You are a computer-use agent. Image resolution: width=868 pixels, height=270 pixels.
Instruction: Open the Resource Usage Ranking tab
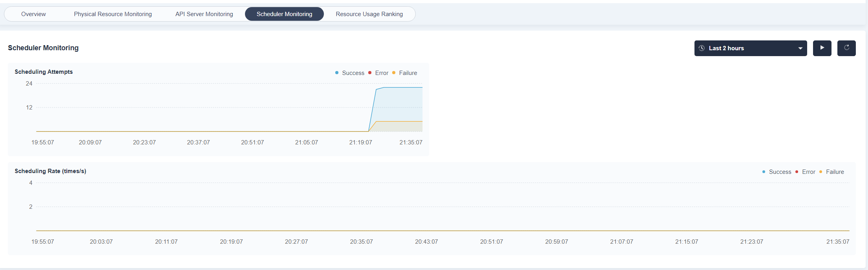click(x=369, y=14)
